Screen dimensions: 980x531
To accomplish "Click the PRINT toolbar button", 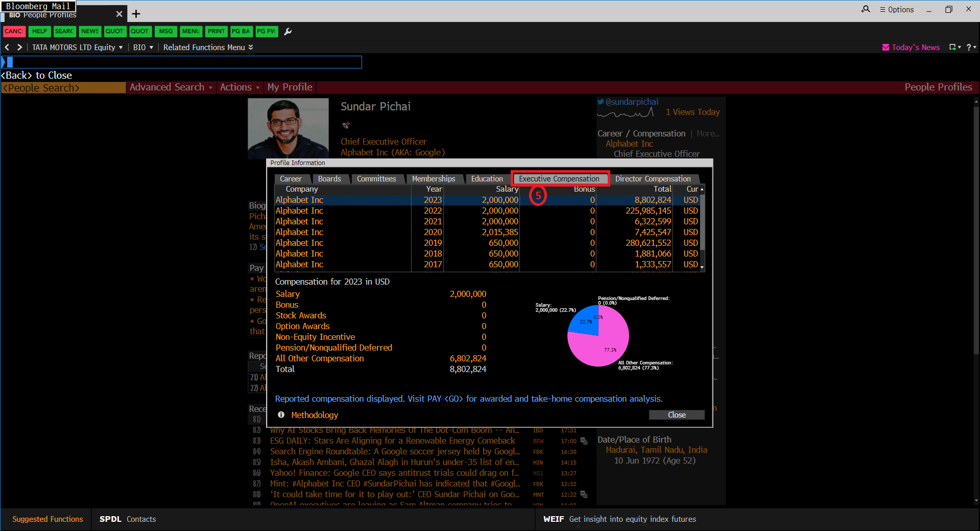I will click(216, 31).
